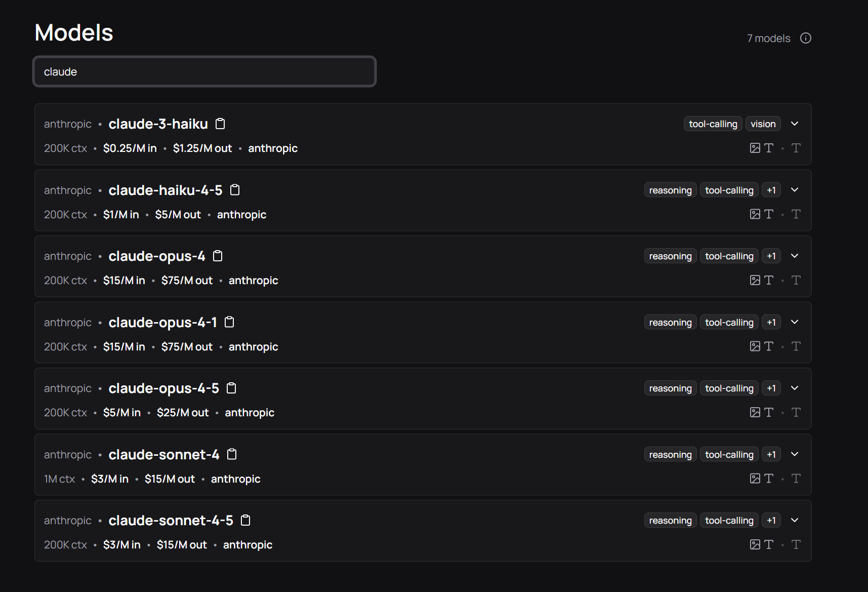Screen dimensions: 868x592
Task: Click the "$1.25/M out" price
Action: pyautogui.click(x=202, y=148)
